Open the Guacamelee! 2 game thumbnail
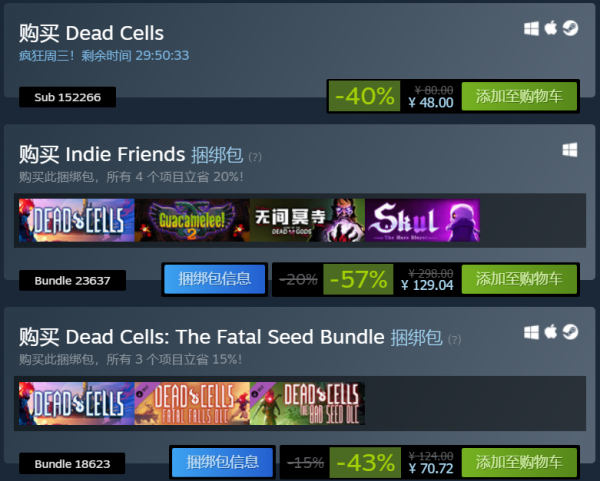The width and height of the screenshot is (600, 481). click(190, 221)
